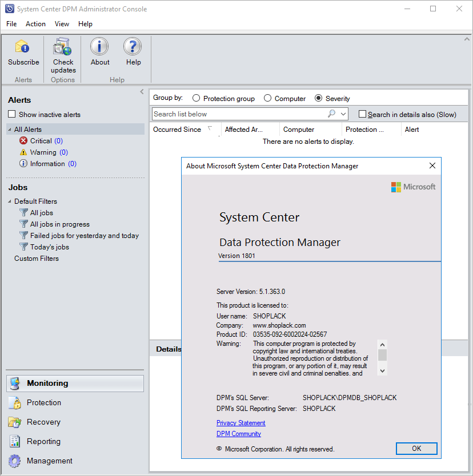
Task: Open the Action menu
Action: click(35, 23)
